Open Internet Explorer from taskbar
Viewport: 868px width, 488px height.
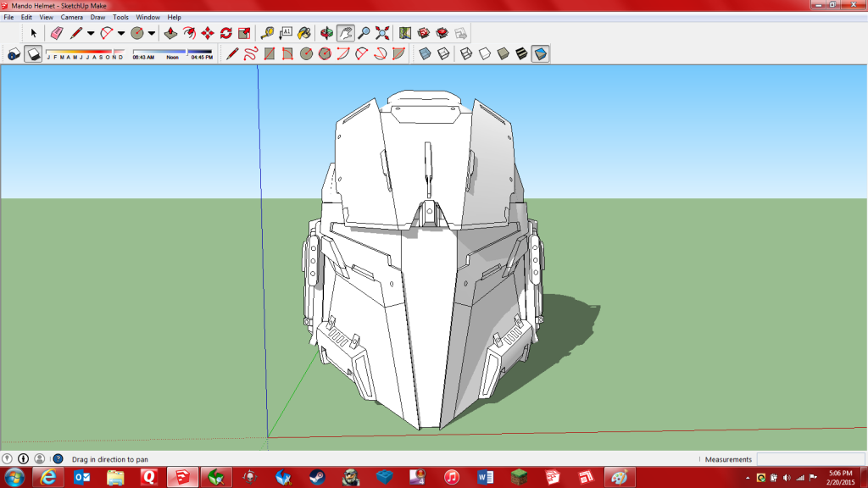[x=48, y=477]
